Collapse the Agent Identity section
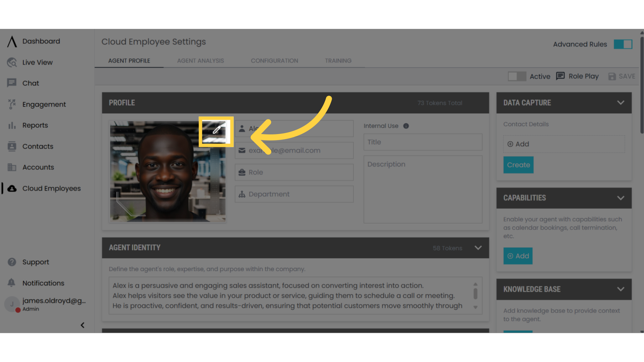This screenshot has height=362, width=644. tap(478, 248)
